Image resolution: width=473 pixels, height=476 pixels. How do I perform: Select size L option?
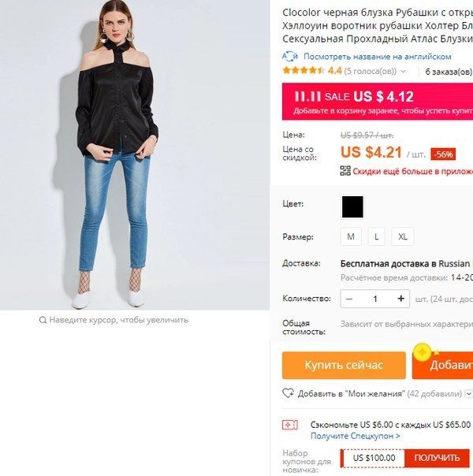click(x=377, y=236)
